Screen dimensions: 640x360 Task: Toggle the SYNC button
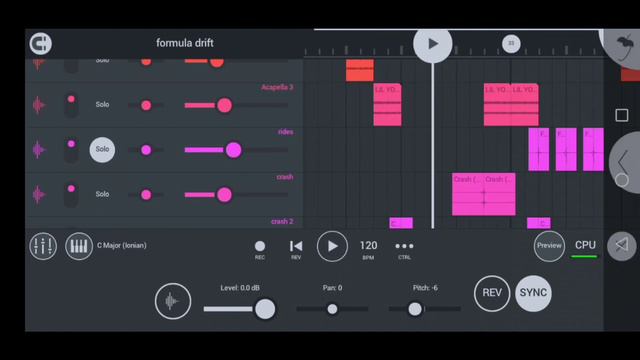(533, 293)
